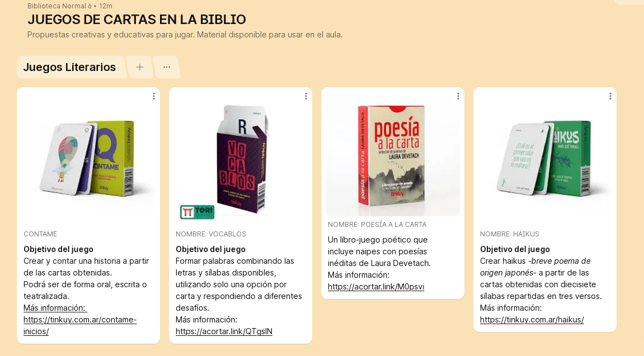This screenshot has height=356, width=644.
Task: Open three-dot menu on CONTAME card
Action: point(154,96)
